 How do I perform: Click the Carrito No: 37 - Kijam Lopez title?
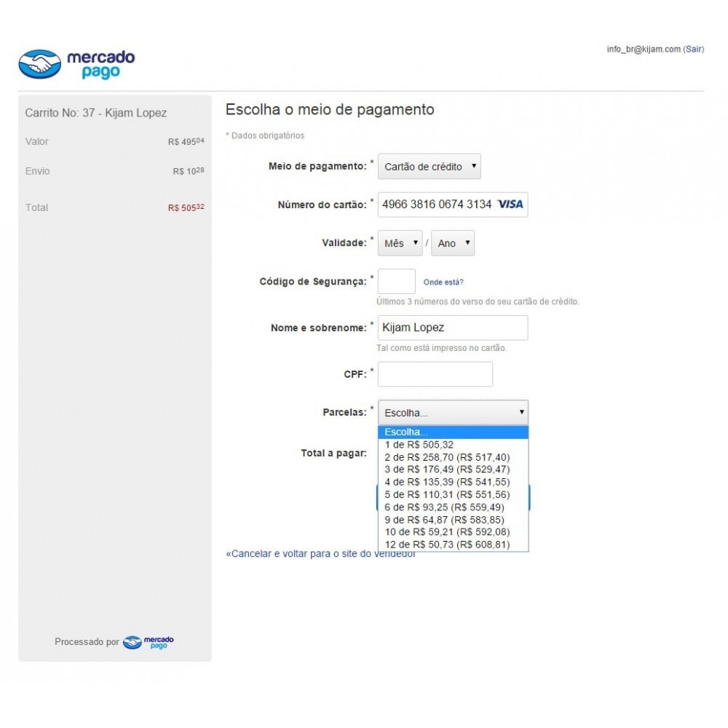[95, 113]
